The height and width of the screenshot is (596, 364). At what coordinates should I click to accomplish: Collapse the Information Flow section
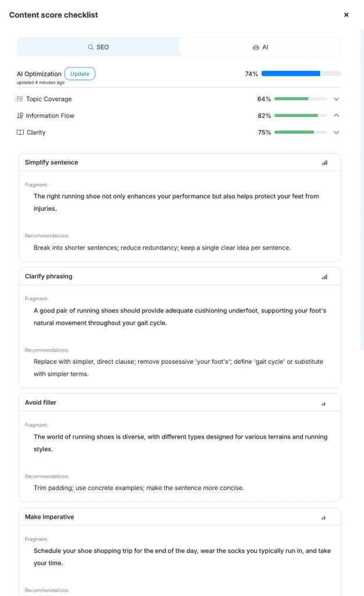336,116
